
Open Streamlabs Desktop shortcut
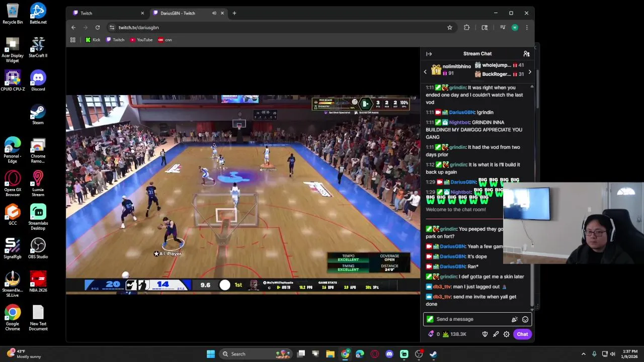pos(38,217)
